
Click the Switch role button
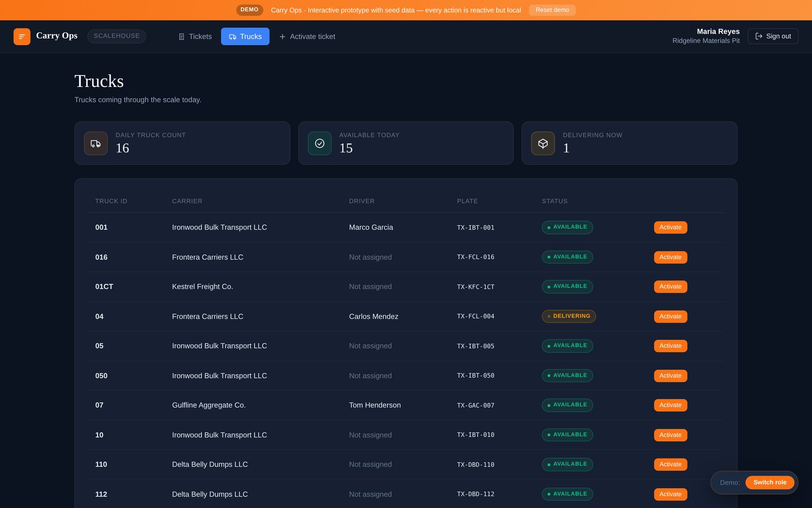tap(770, 483)
